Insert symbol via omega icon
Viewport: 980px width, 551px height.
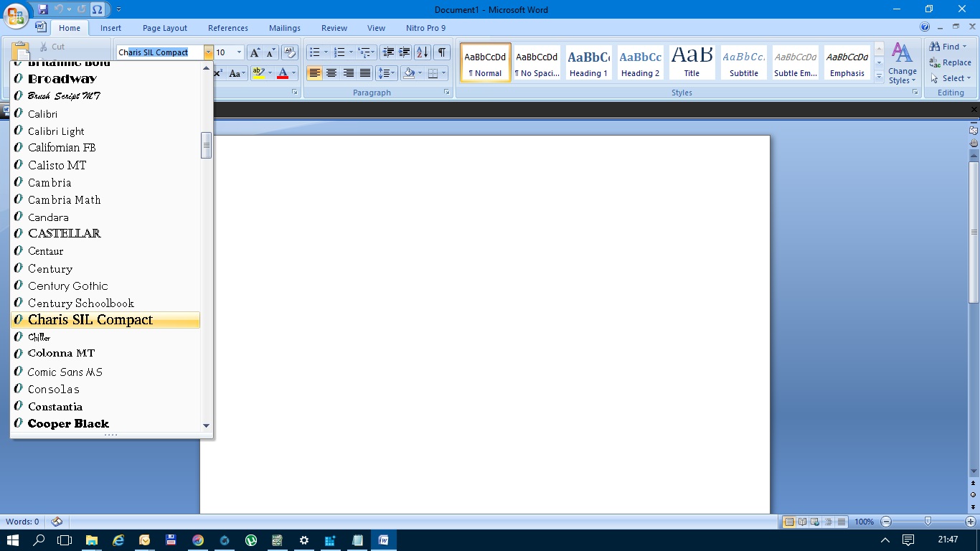coord(98,9)
